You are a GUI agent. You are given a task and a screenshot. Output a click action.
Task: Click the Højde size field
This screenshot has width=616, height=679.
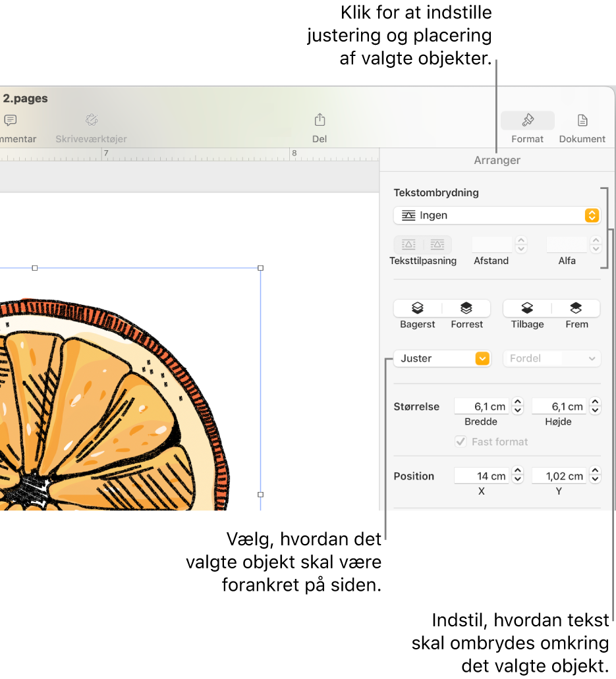click(559, 406)
